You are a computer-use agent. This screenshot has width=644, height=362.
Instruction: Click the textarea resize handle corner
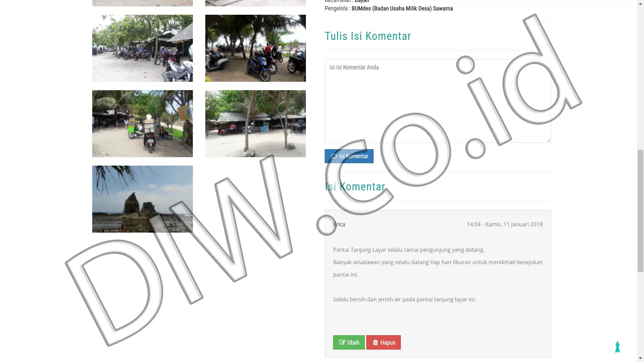[549, 140]
